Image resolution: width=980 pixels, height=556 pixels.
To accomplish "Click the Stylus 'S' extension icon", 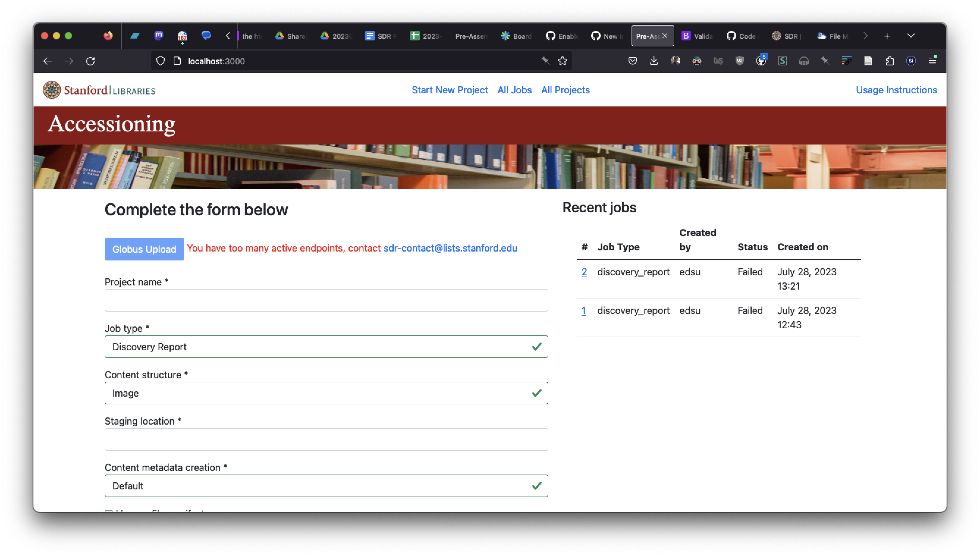I will pos(782,61).
